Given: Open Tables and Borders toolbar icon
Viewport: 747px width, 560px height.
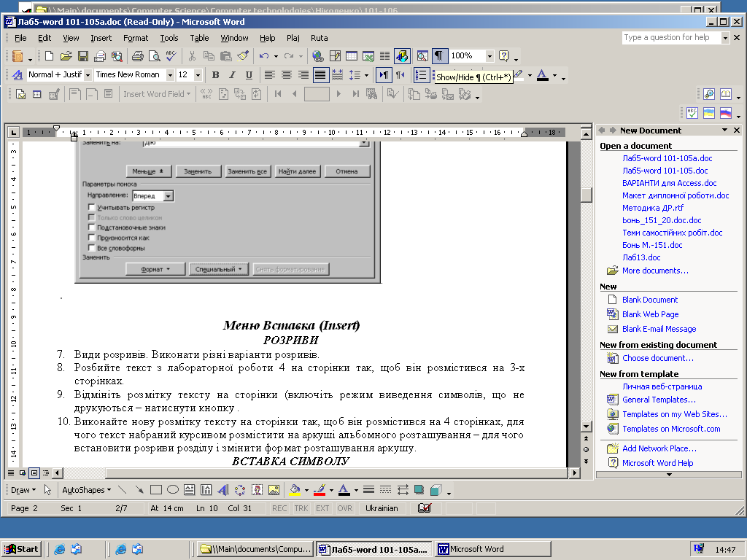Looking at the screenshot, I should [x=335, y=56].
